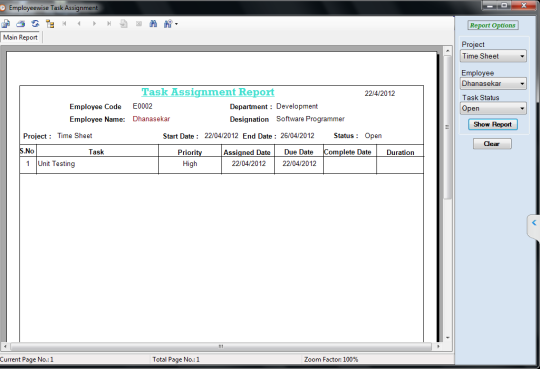Click the Task column header
Viewport: 540px width, 369px height.
tap(96, 152)
